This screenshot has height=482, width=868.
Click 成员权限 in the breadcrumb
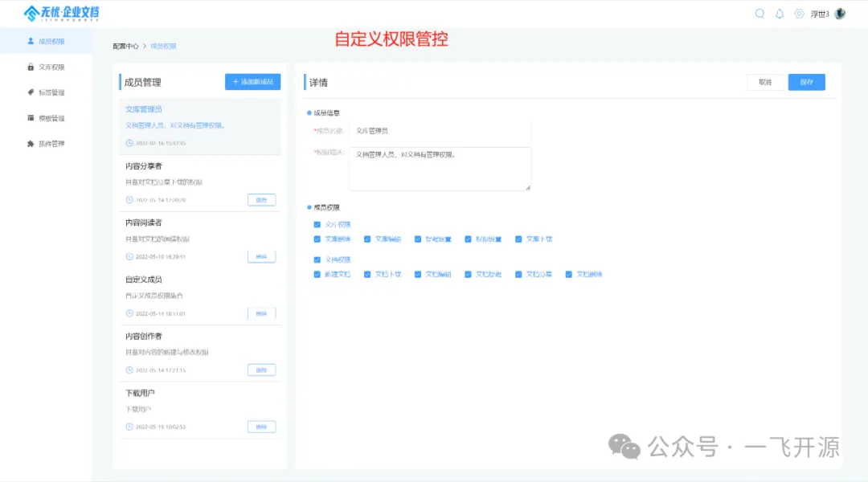(163, 47)
